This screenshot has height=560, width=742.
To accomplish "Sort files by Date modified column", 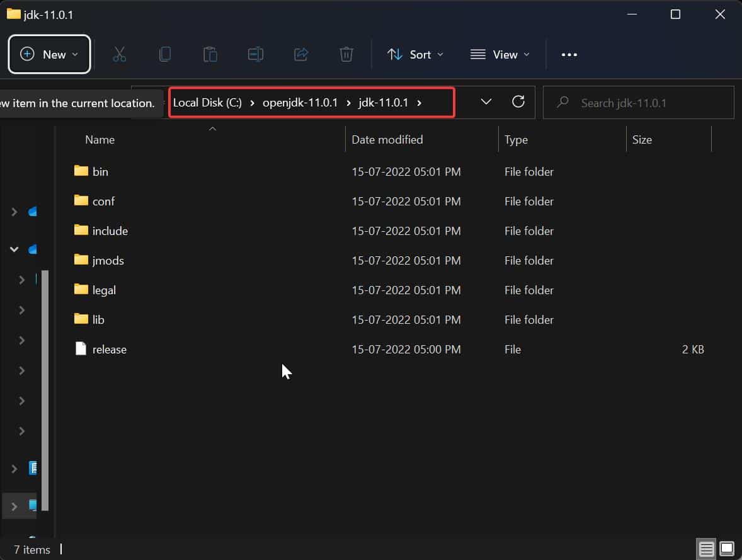I will (x=387, y=139).
